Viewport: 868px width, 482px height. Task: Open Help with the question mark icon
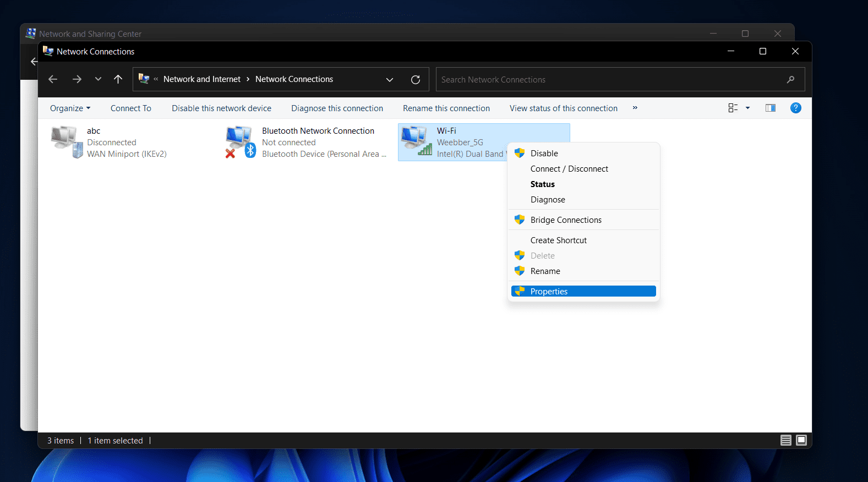tap(796, 108)
